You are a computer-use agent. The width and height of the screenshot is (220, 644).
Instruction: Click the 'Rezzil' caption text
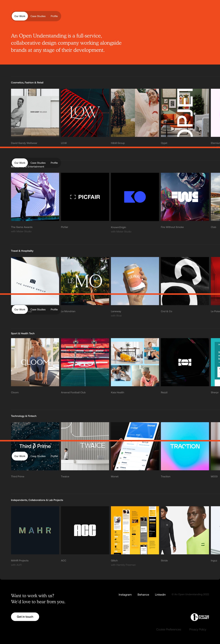coord(164,392)
